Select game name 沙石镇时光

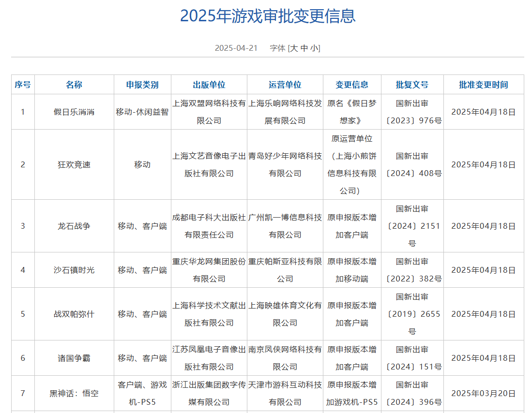tap(74, 270)
